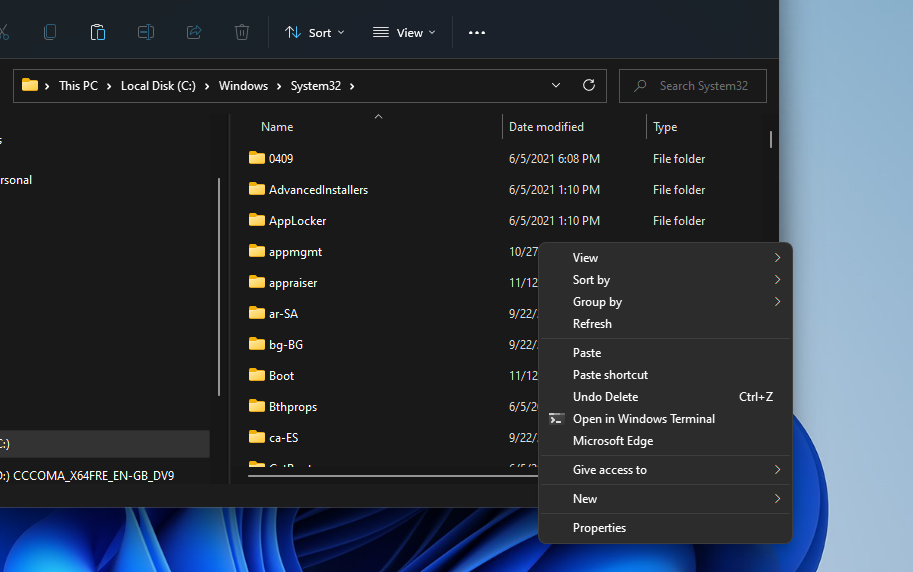The width and height of the screenshot is (913, 572).
Task: Open the View dropdown in toolbar
Action: pyautogui.click(x=404, y=32)
